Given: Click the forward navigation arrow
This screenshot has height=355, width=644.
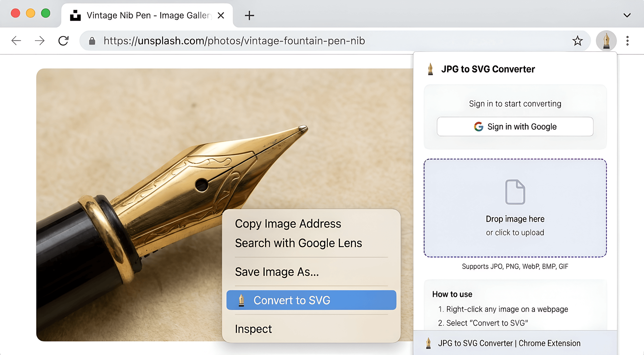Looking at the screenshot, I should [x=40, y=41].
